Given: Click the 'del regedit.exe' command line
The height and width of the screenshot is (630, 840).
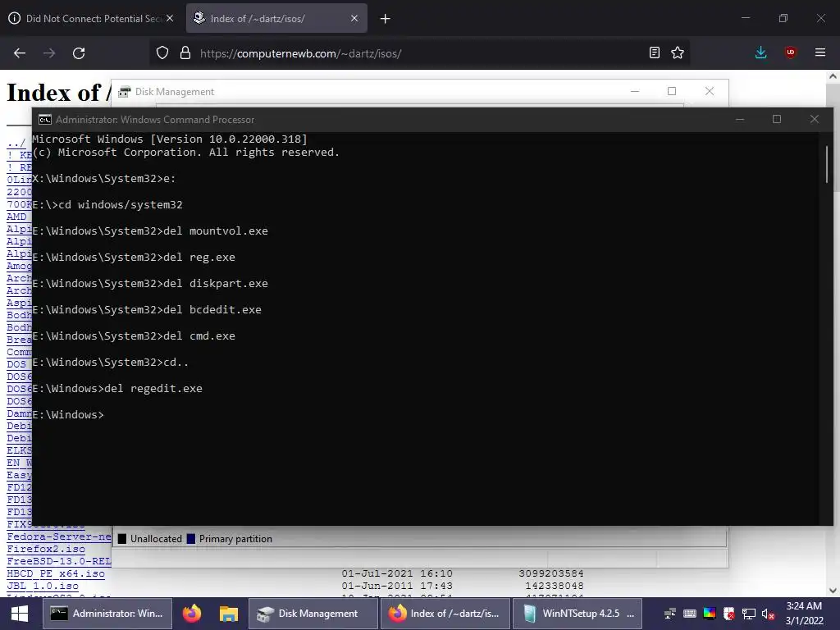Looking at the screenshot, I should click(x=117, y=388).
